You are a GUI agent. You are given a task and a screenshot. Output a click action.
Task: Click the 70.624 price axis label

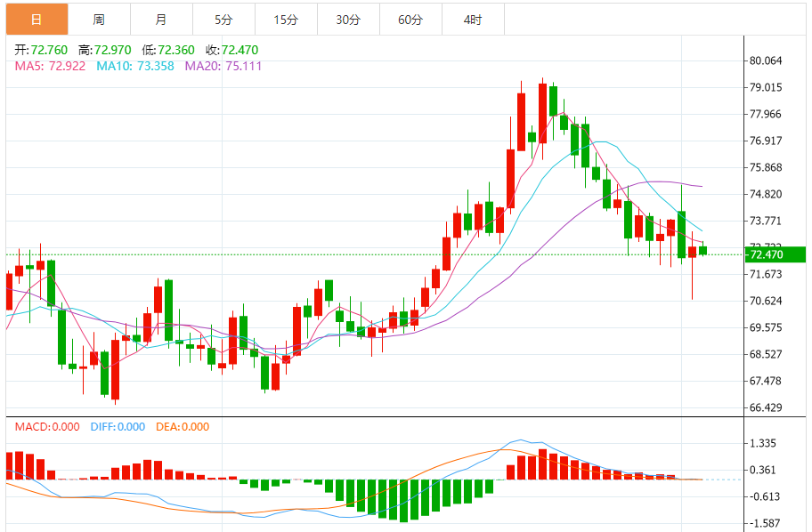pyautogui.click(x=766, y=302)
